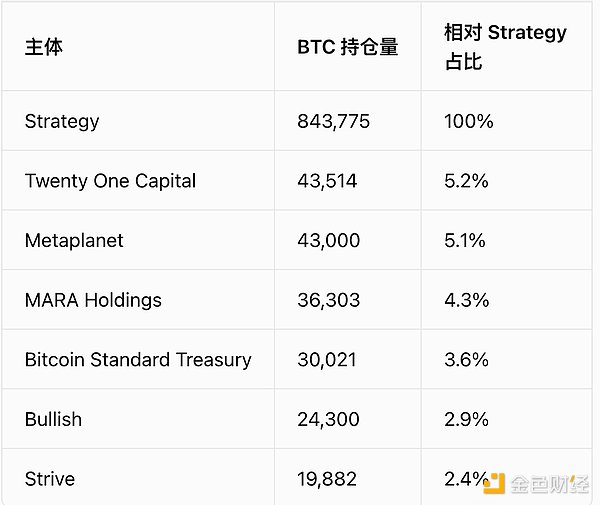Viewport: 600px width, 505px height.
Task: Select the 843,775 holdings value
Action: tap(333, 122)
